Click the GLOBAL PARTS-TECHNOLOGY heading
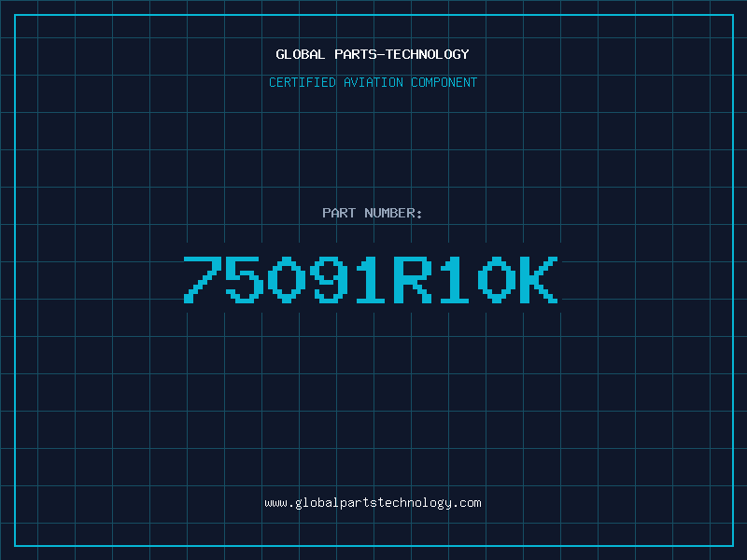Viewport: 747px width, 560px height. (373, 54)
